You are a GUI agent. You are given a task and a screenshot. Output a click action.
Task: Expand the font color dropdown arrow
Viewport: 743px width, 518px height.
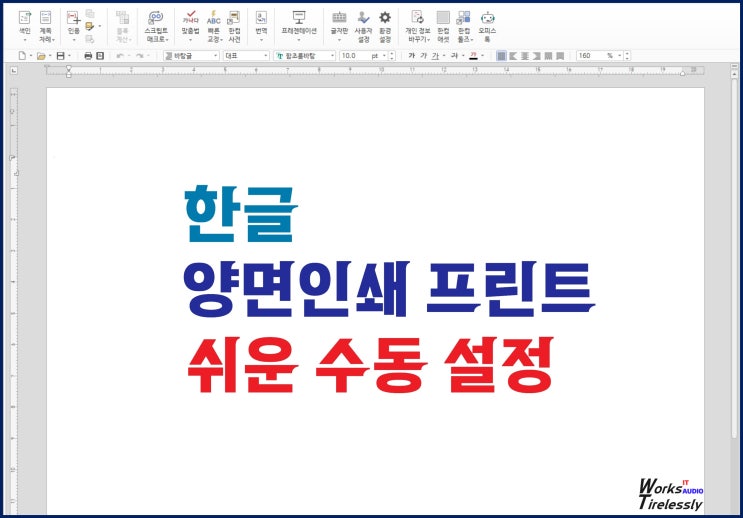(x=482, y=56)
